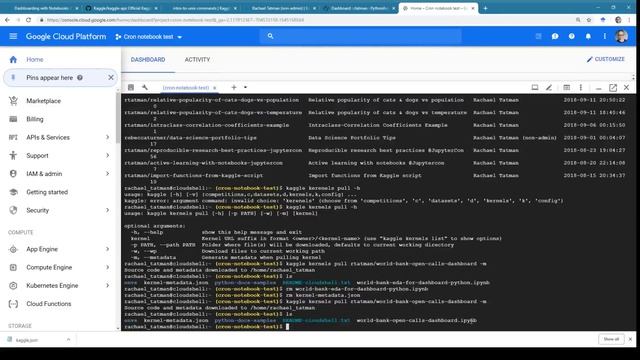Click the search products and resources field
Image resolution: width=640 pixels, height=360 pixels.
pyautogui.click(x=360, y=36)
